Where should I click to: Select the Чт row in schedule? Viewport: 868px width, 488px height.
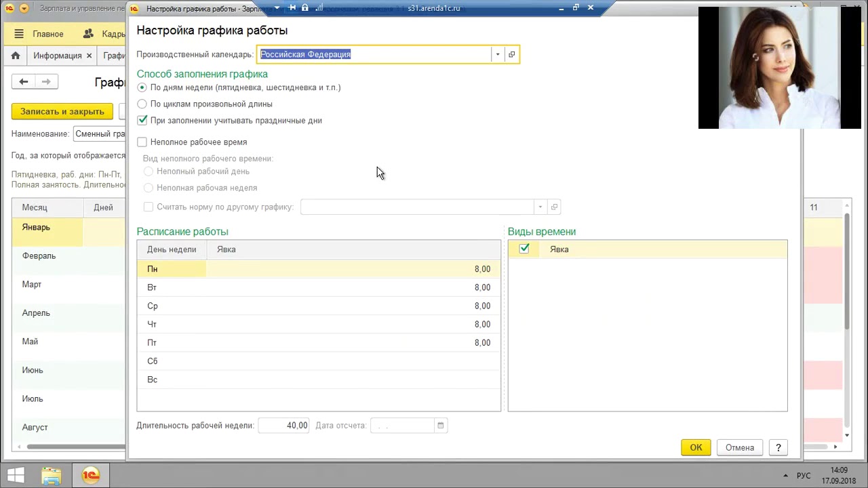point(319,324)
